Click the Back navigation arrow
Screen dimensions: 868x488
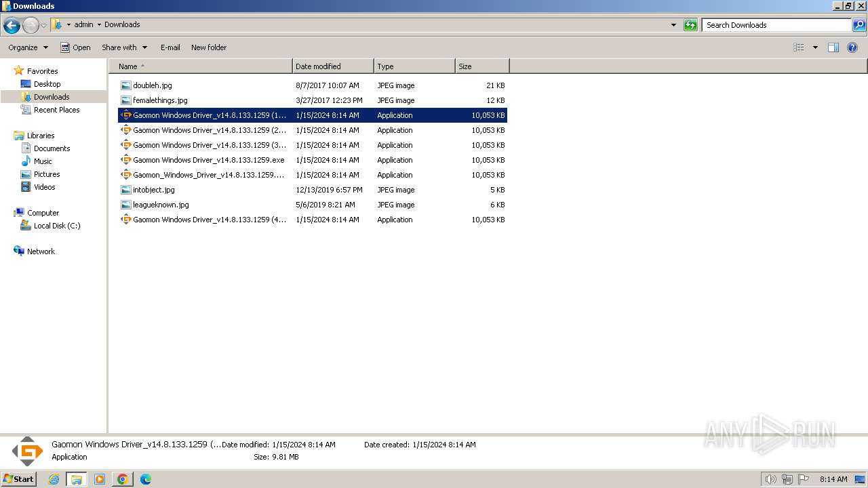12,26
